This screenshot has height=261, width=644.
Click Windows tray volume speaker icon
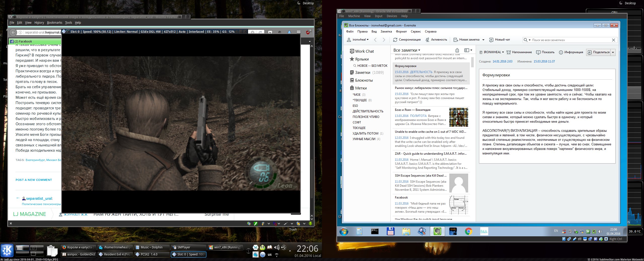[600, 232]
